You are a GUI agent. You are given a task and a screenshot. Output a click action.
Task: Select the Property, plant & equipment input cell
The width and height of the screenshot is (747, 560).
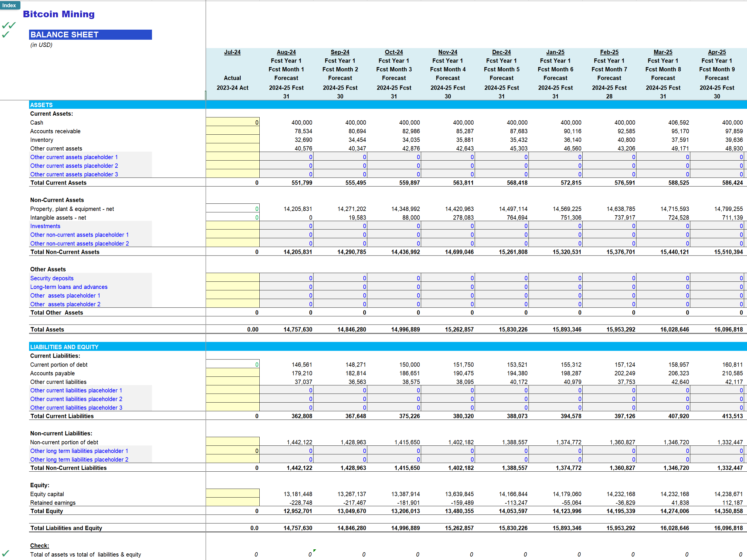click(x=232, y=209)
